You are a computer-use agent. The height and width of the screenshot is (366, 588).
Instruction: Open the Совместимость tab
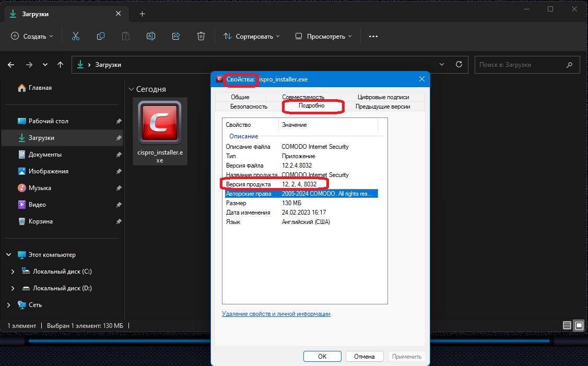(303, 97)
